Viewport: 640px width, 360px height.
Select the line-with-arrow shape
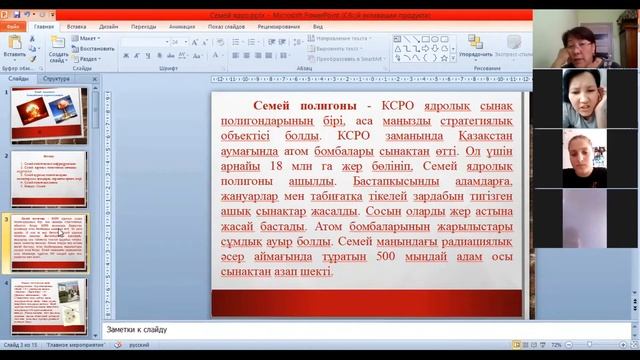[416, 39]
